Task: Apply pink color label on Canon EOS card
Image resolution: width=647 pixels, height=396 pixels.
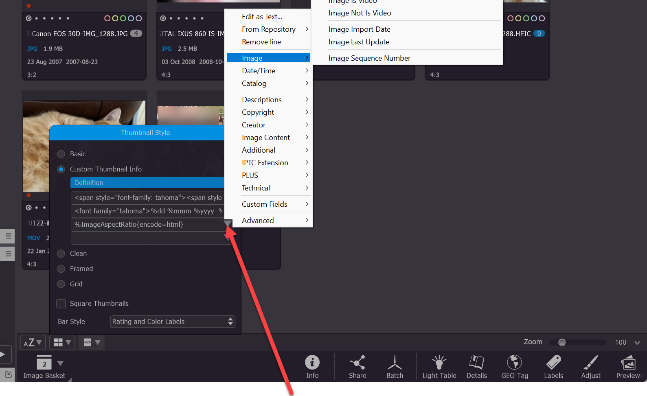Action: point(107,18)
